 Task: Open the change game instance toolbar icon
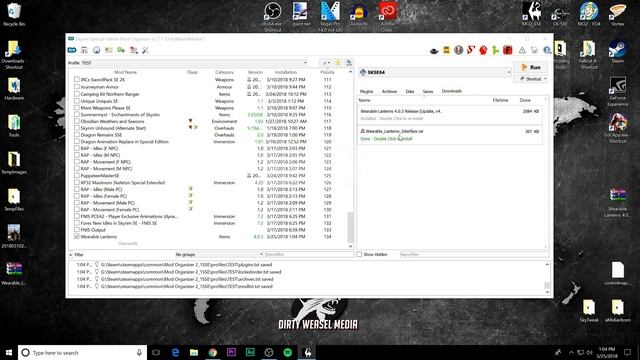[x=72, y=50]
